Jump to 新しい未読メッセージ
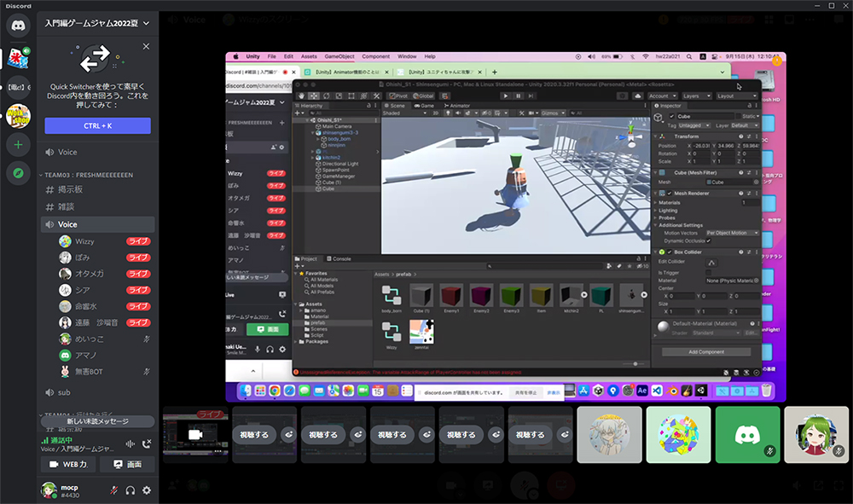 click(97, 421)
